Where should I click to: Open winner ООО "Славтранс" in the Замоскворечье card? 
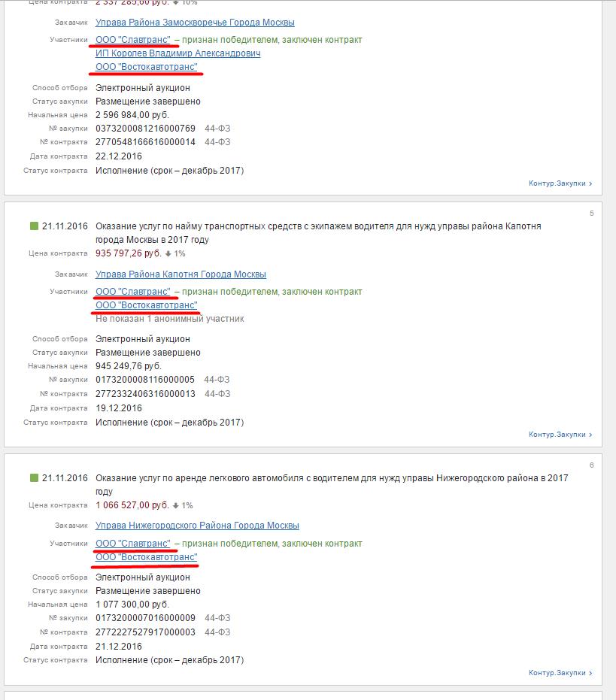tap(132, 40)
